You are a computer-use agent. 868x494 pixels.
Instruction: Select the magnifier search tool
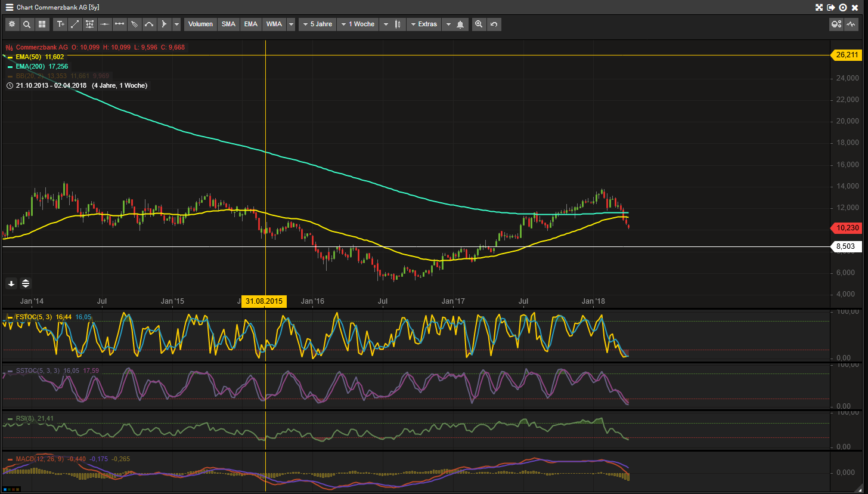coord(27,24)
